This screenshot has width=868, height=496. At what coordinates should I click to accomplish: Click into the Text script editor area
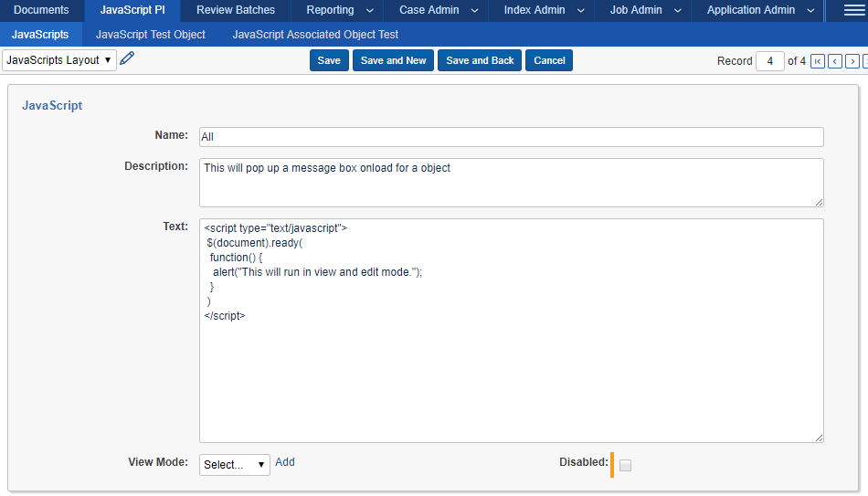point(512,331)
